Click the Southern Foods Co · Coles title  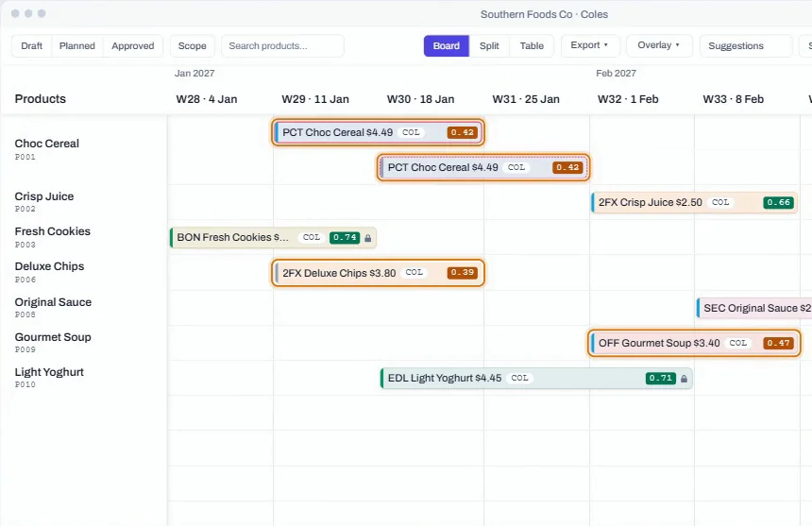(544, 14)
